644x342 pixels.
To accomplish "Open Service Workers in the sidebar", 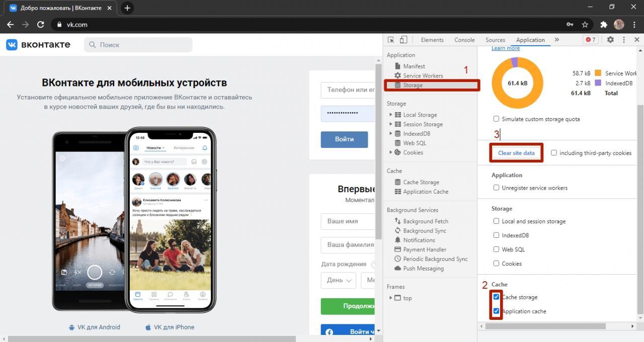I will click(x=423, y=76).
